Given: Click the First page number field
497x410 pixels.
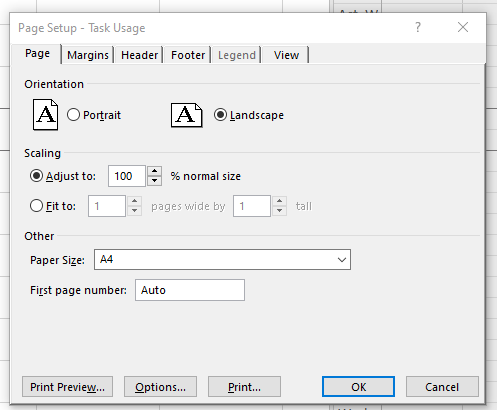Looking at the screenshot, I should pyautogui.click(x=190, y=290).
